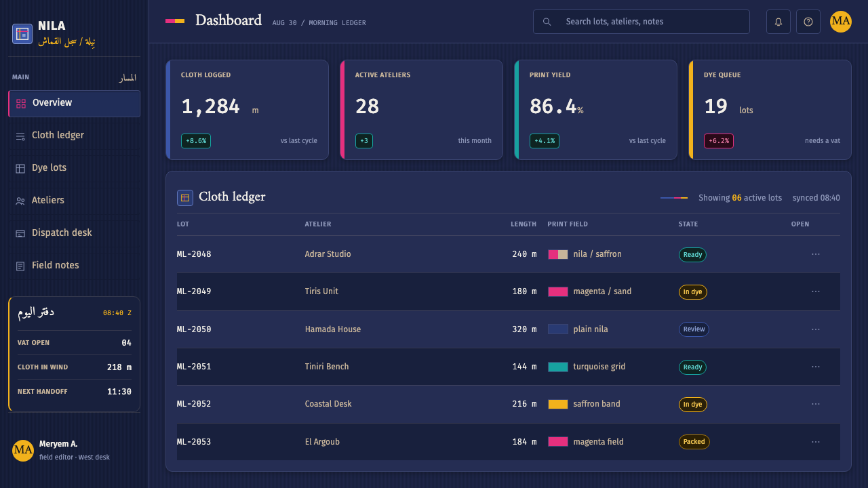Screen dimensions: 868x488
Task: Open the row menu for ML-2049
Action: (816, 291)
